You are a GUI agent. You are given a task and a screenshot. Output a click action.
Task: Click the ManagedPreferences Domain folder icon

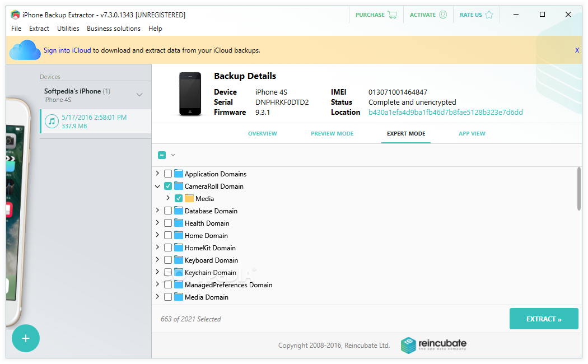pyautogui.click(x=179, y=285)
